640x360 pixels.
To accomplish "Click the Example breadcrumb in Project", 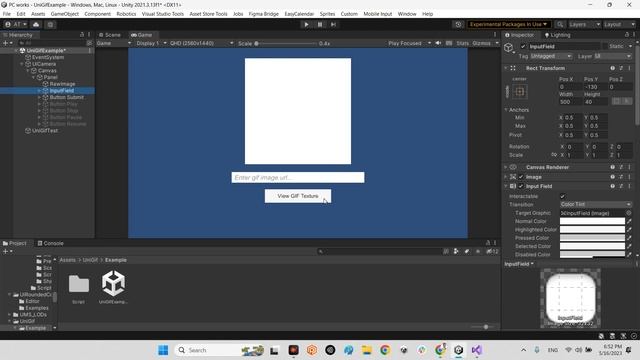I will [x=116, y=260].
